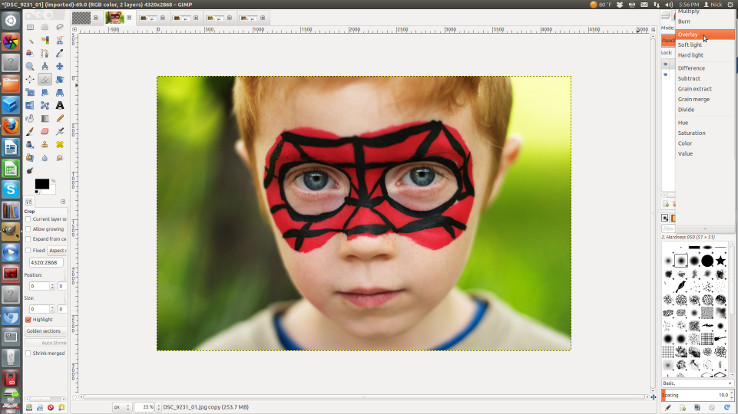Select the Free Select lasso tool
The width and height of the screenshot is (738, 414).
[60, 27]
